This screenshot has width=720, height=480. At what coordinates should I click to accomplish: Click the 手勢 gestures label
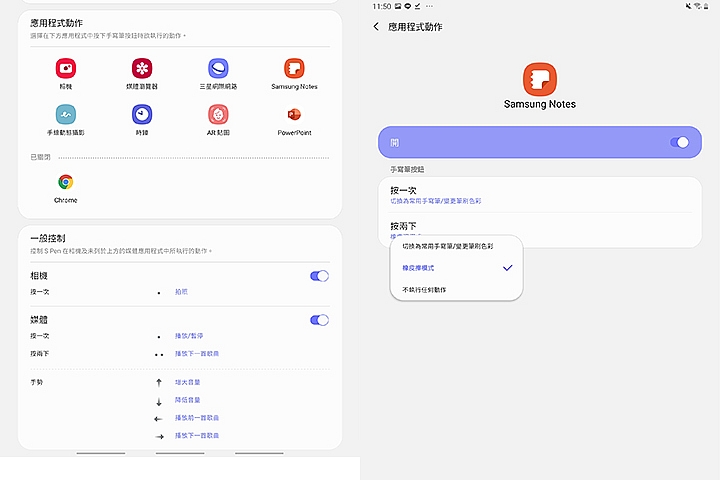point(36,382)
